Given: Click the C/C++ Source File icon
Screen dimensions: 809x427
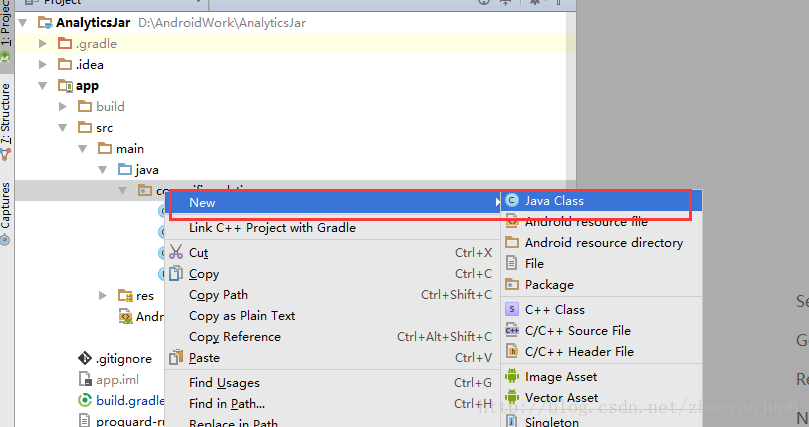Looking at the screenshot, I should click(x=512, y=330).
